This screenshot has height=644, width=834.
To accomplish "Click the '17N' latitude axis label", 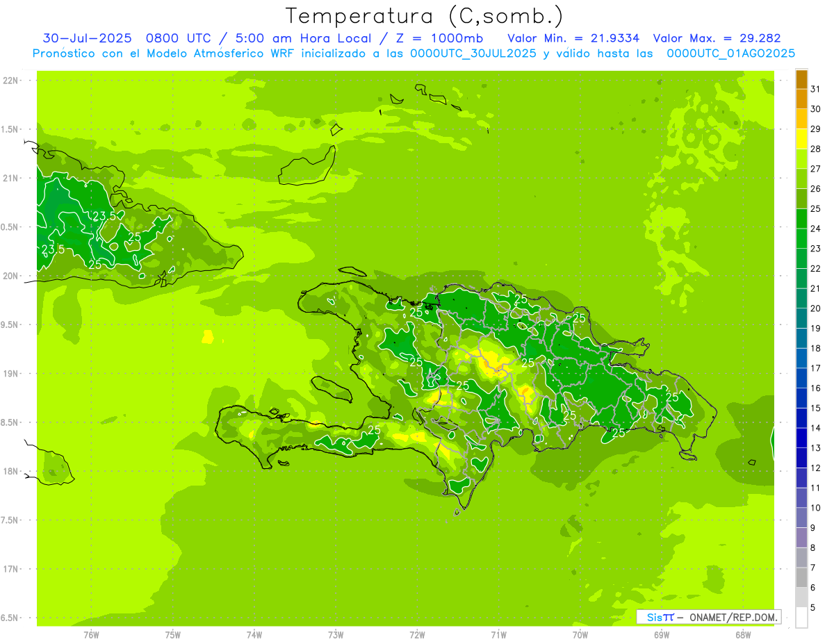I will (11, 569).
